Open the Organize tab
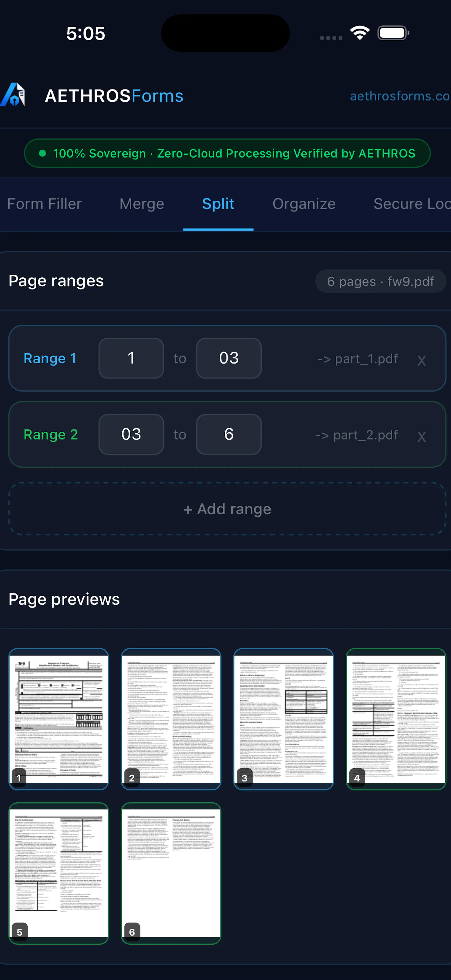This screenshot has width=451, height=980. [x=304, y=204]
